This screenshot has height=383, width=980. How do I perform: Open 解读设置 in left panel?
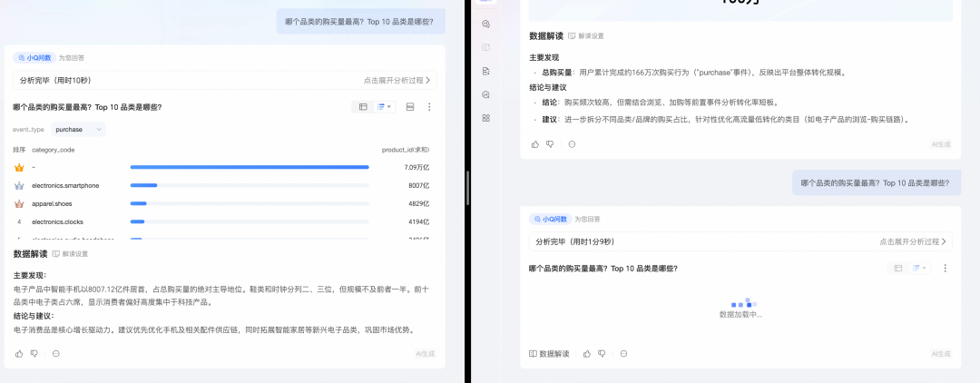(x=70, y=254)
